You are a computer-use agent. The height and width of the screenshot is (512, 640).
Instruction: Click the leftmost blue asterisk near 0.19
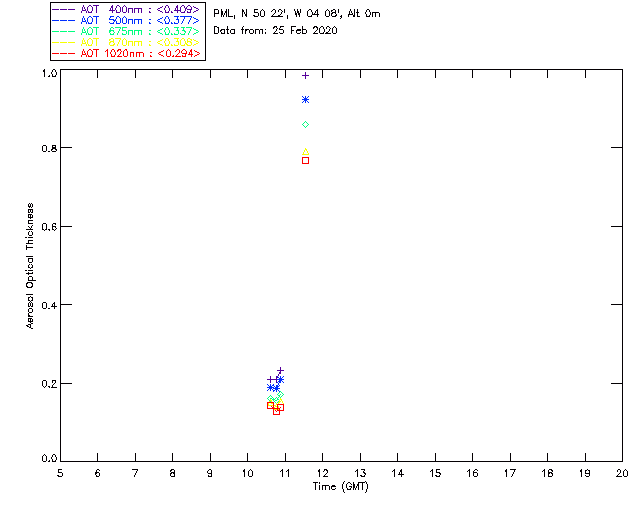point(270,387)
